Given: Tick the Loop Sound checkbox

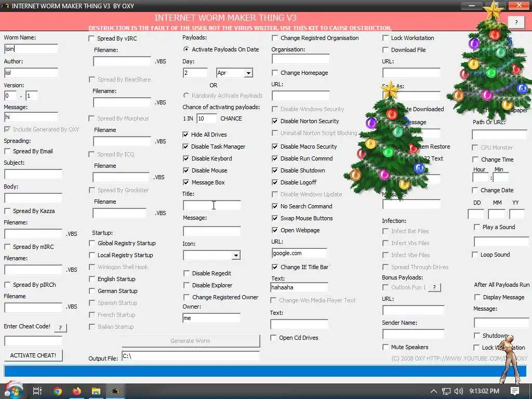Looking at the screenshot, I should tap(475, 255).
